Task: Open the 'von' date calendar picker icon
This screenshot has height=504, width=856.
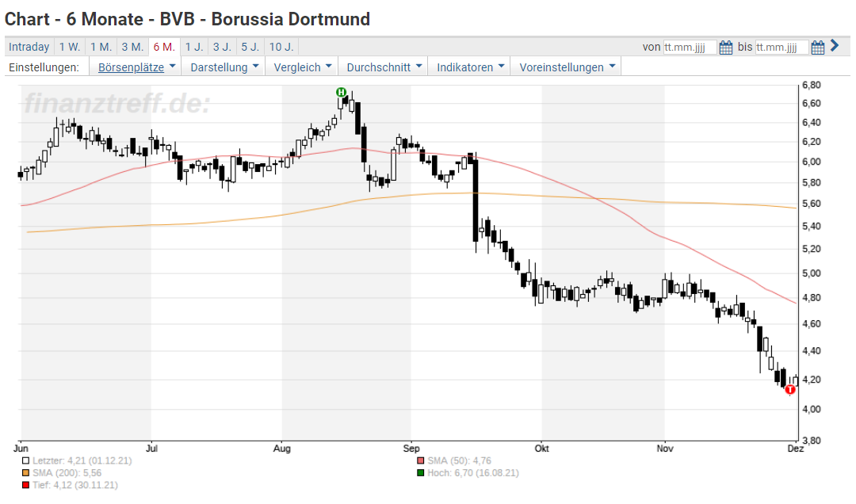Action: [x=725, y=48]
